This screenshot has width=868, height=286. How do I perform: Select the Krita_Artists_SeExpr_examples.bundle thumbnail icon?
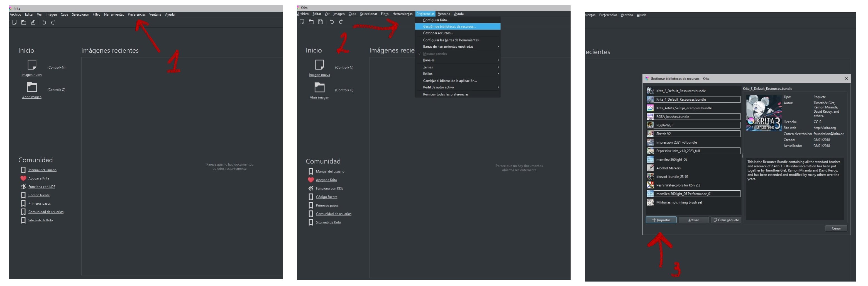[x=650, y=108]
